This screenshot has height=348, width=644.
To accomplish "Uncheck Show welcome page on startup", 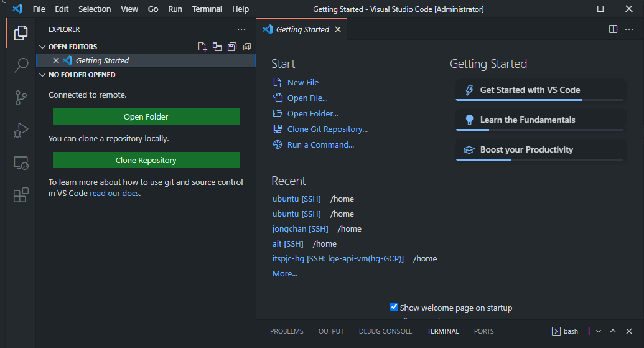I will pos(394,307).
